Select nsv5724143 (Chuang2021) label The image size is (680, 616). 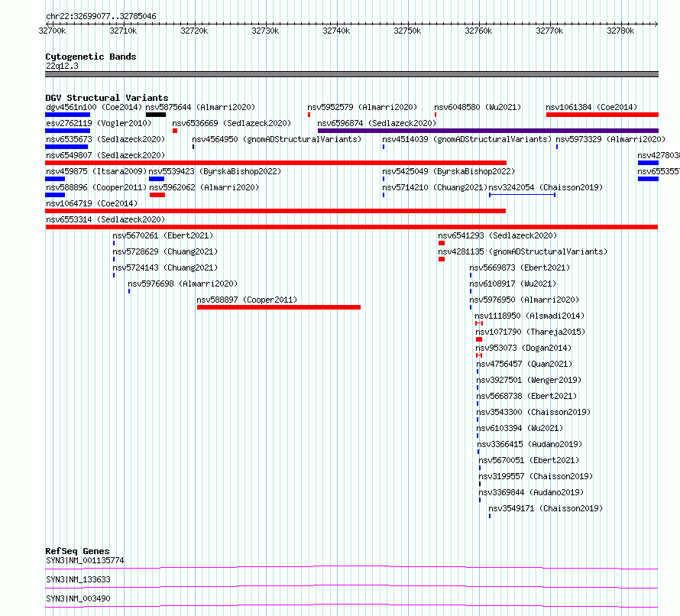[x=165, y=267]
